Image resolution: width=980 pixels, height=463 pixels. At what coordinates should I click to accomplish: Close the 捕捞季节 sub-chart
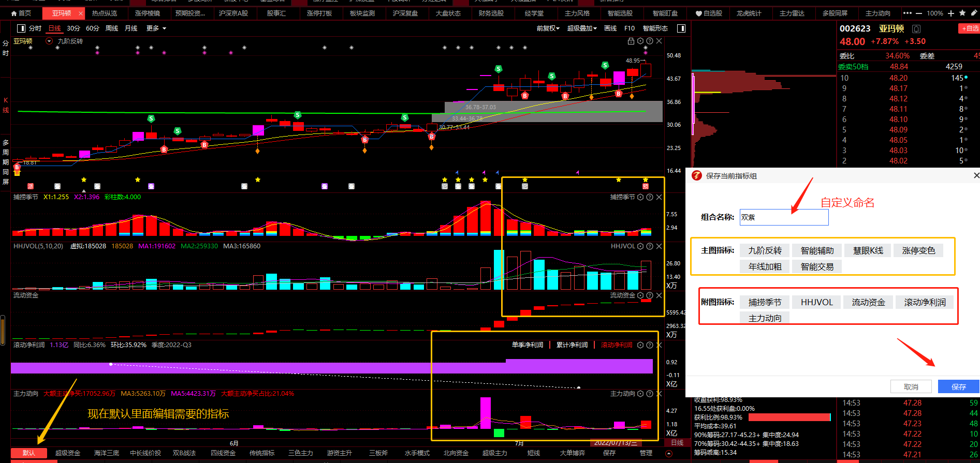[659, 197]
